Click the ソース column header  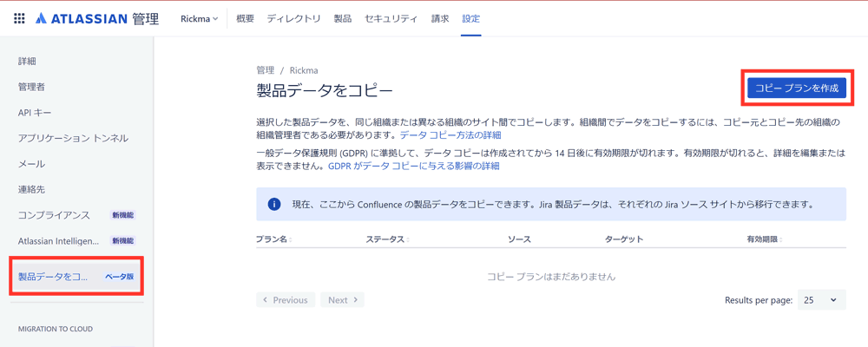tap(519, 239)
